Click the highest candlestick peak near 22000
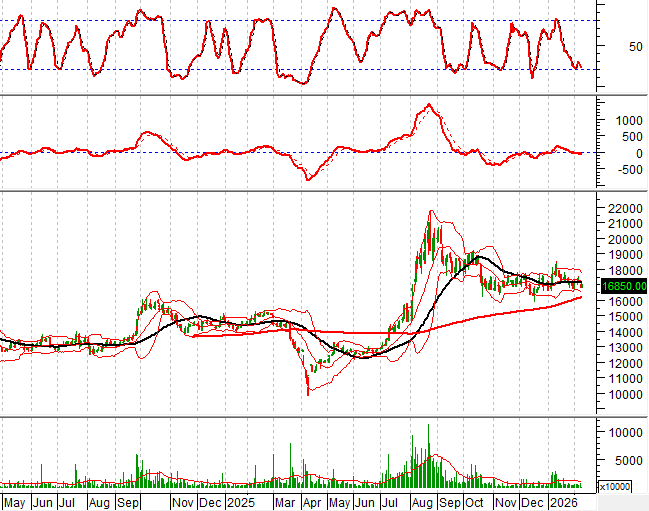 tap(430, 212)
